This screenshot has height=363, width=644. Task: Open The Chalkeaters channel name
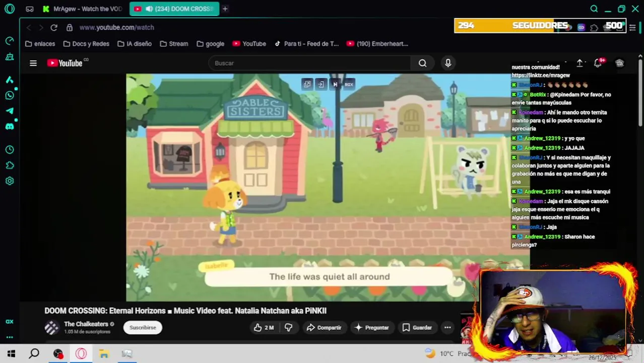point(86,324)
